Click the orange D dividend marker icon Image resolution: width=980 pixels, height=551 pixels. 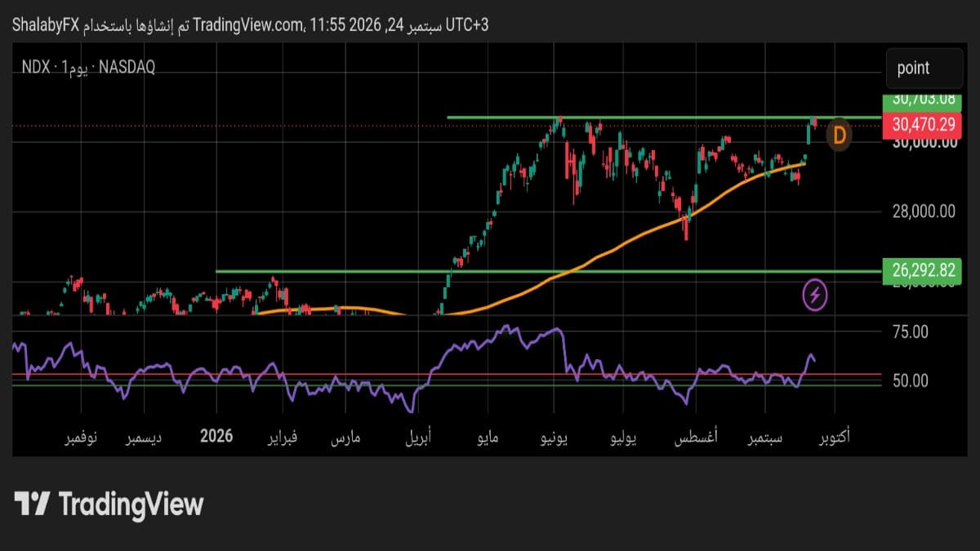(839, 134)
